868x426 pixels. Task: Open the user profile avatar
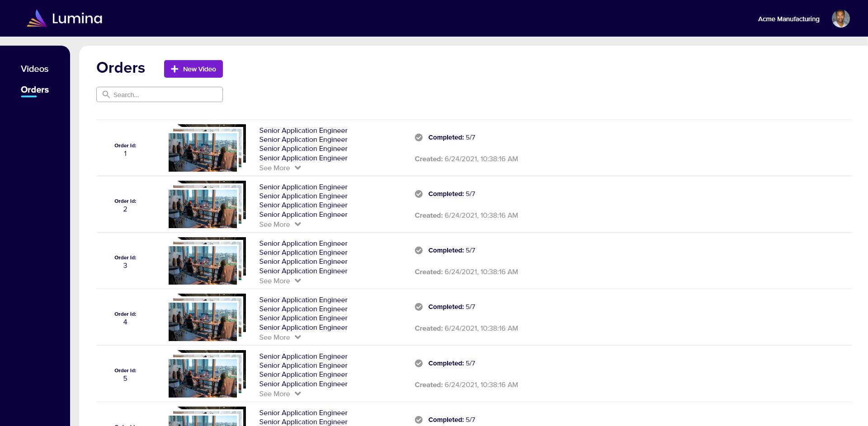(840, 19)
